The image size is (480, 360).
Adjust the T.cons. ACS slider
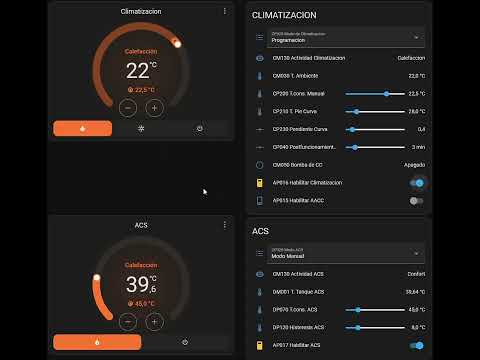point(375,310)
